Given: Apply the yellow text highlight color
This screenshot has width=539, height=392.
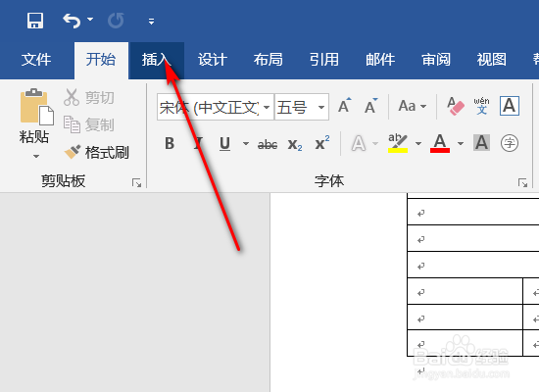Looking at the screenshot, I should pyautogui.click(x=398, y=143).
